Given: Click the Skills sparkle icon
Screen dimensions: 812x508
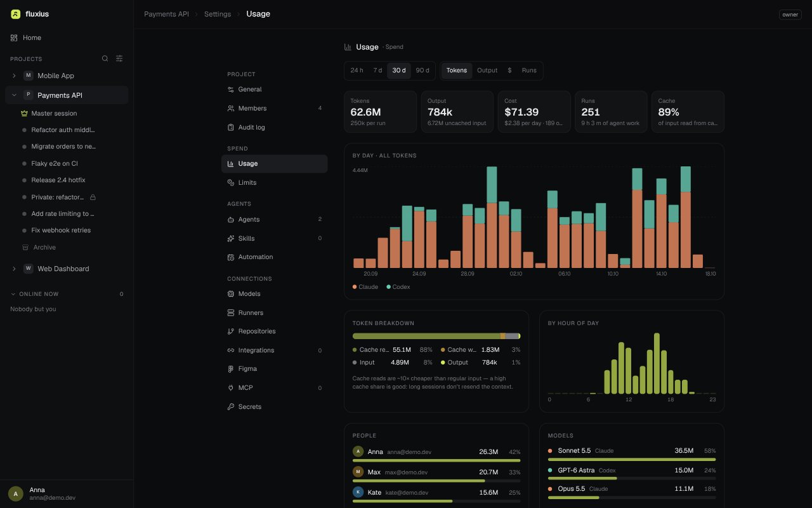Looking at the screenshot, I should pos(231,239).
